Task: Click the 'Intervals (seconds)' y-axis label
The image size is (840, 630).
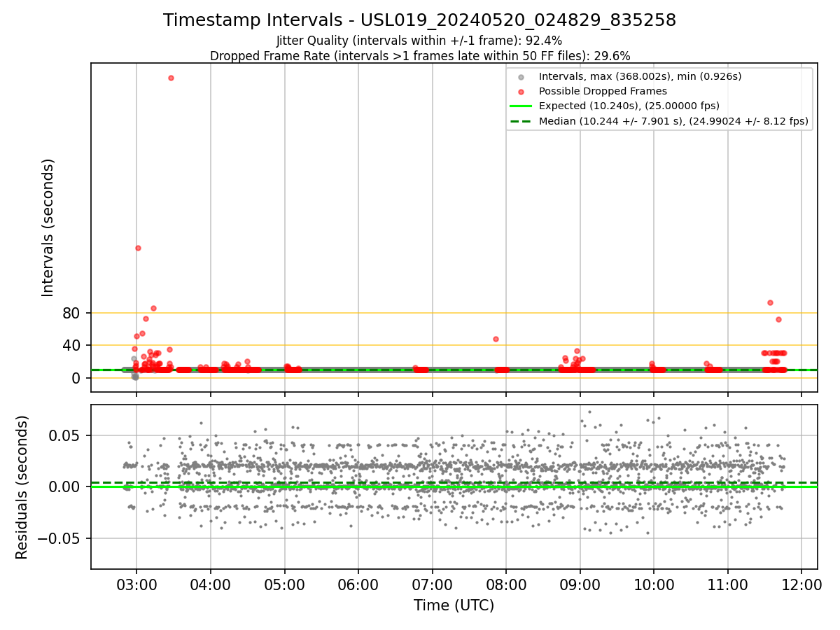Action: (x=48, y=227)
